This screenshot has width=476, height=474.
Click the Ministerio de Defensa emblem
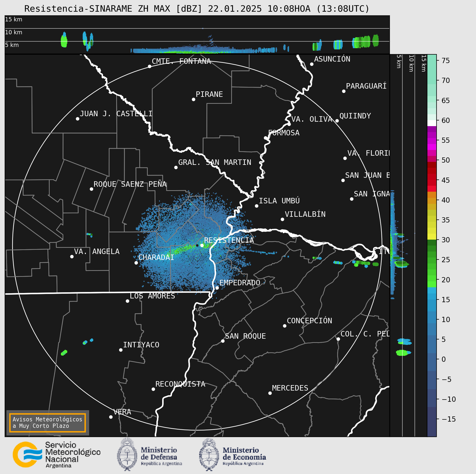[127, 454]
